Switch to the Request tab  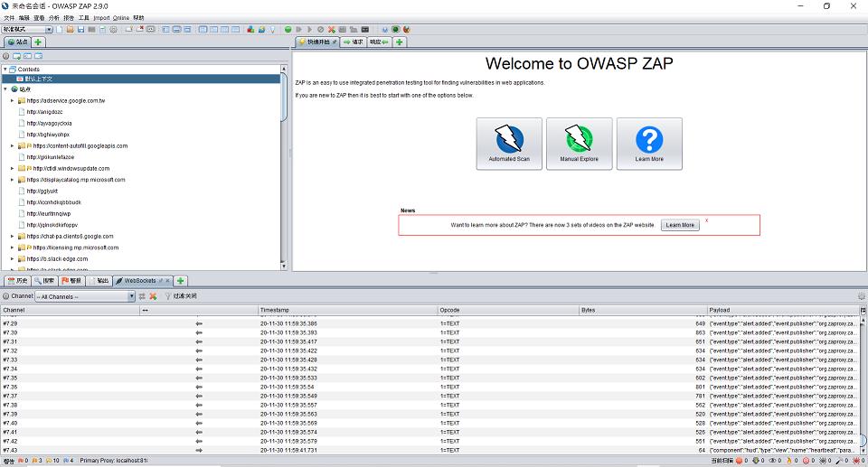(354, 42)
